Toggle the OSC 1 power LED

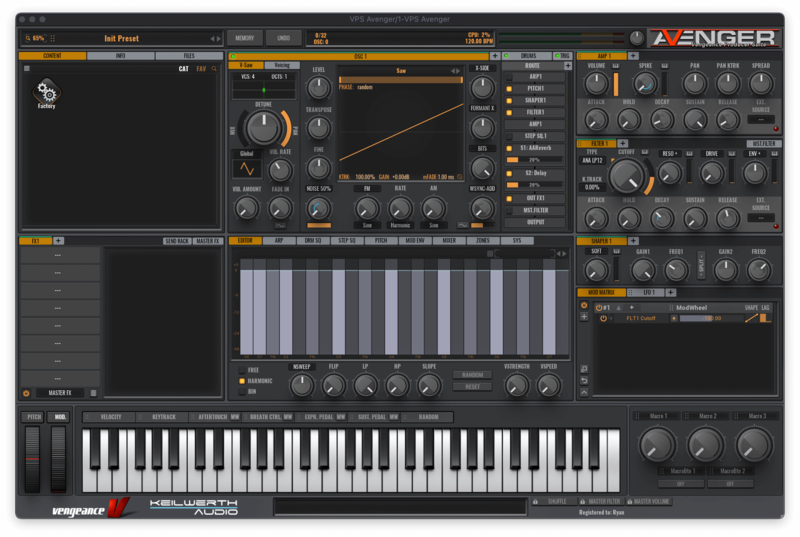click(x=233, y=57)
